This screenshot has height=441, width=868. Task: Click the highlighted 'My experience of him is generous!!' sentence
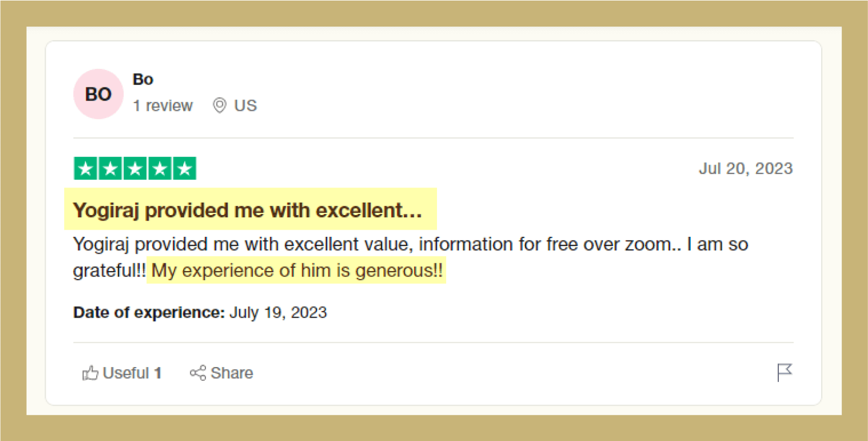[x=297, y=270]
